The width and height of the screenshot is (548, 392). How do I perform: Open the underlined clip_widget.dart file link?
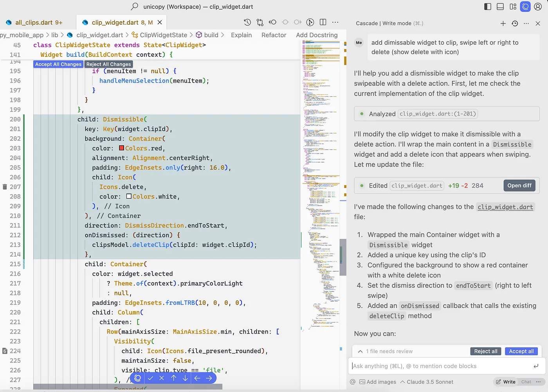click(505, 207)
